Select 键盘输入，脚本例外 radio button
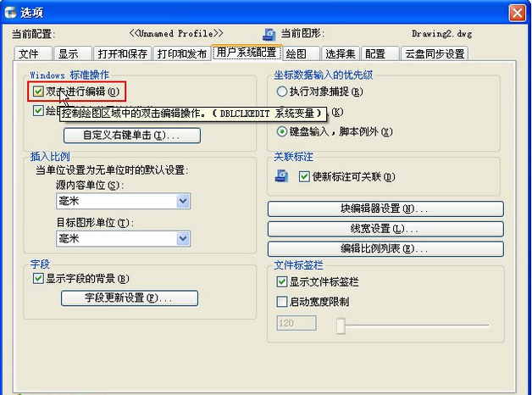Viewport: 532px width, 395px height. (281, 131)
